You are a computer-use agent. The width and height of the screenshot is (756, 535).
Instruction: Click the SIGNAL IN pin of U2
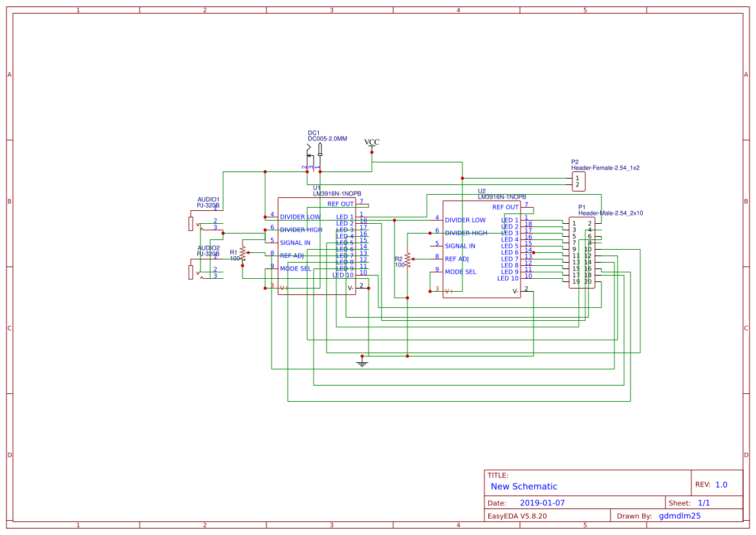460,246
